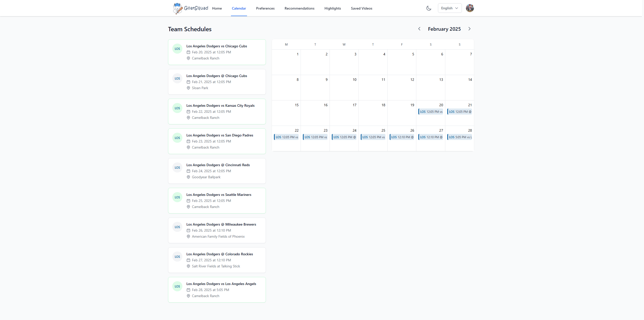Screen dimensions: 644x320
Task: Go to the previous month with the left chevron
Action: pyautogui.click(x=419, y=29)
